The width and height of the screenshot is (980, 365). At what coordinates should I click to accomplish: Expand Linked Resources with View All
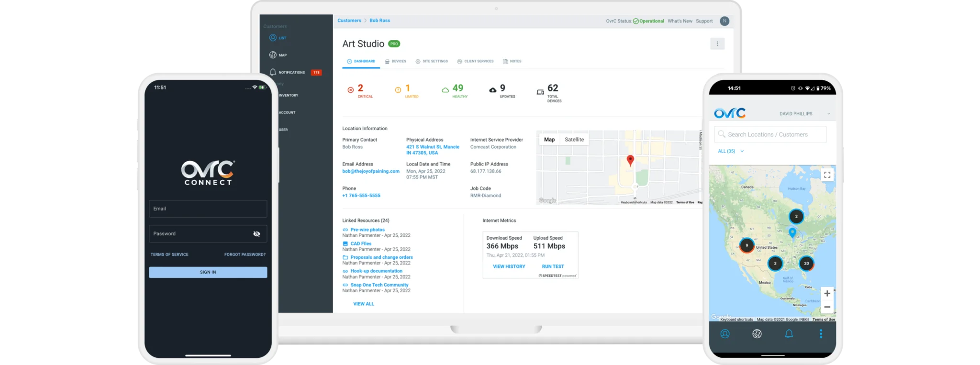363,304
